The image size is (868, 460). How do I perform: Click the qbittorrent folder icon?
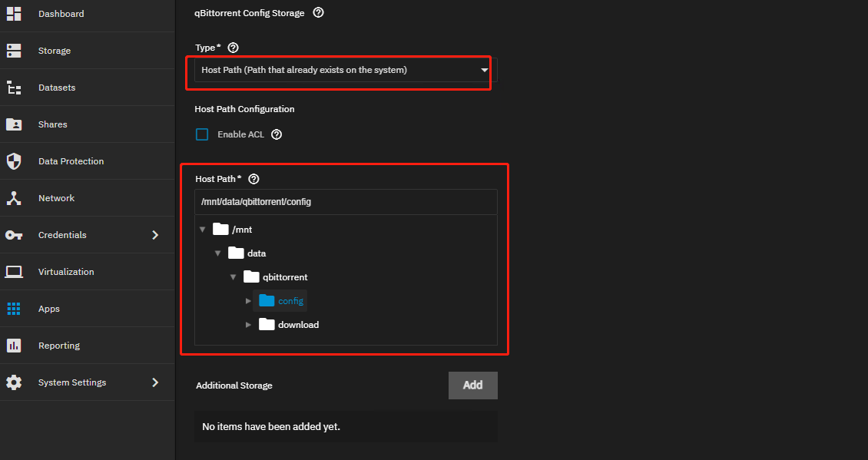[x=251, y=276]
